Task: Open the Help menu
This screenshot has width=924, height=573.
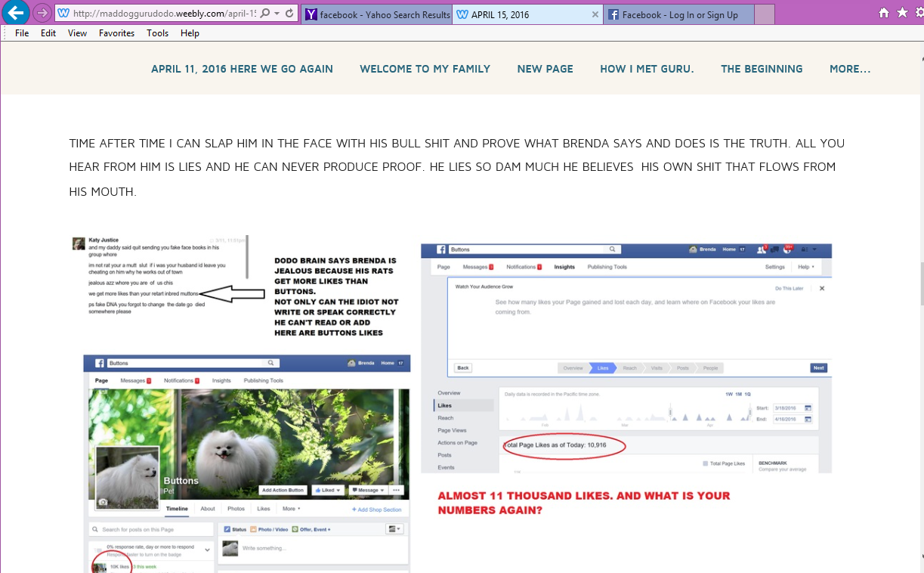Action: 190,33
